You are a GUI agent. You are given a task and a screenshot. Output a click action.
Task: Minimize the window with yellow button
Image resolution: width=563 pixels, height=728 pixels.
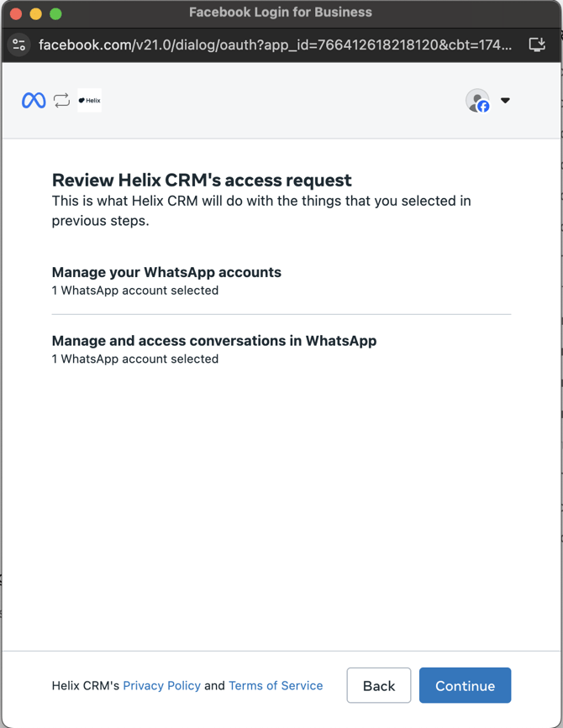click(35, 13)
